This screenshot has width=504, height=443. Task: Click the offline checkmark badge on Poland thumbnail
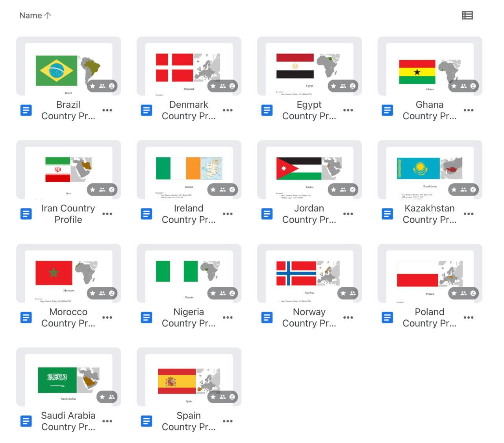473,293
